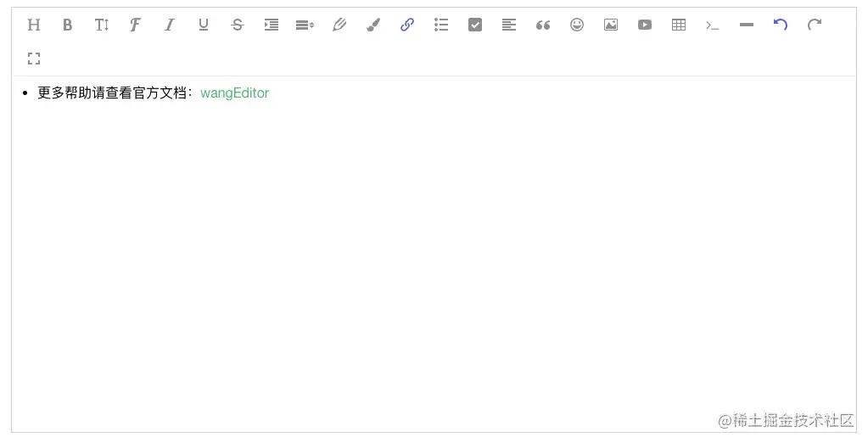Open the indent options
The width and height of the screenshot is (868, 443).
(x=272, y=25)
